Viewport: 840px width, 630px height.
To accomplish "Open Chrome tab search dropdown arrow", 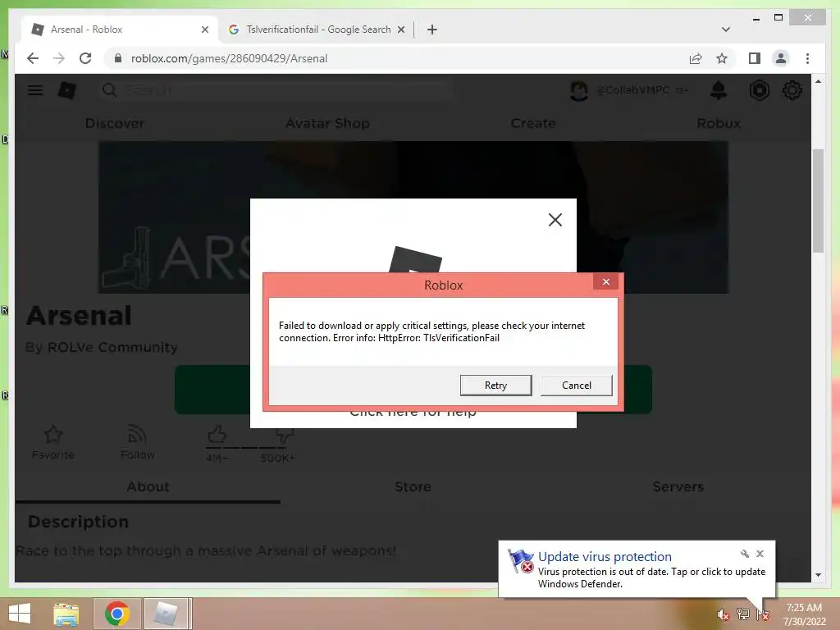I will [725, 30].
